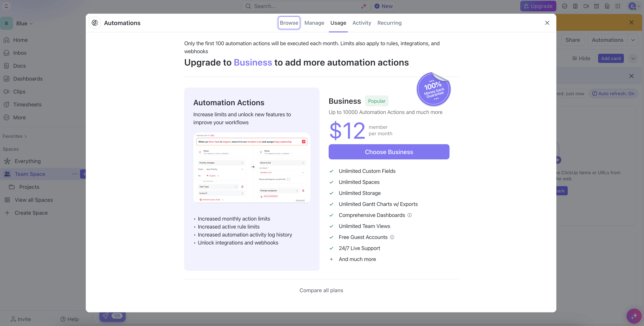Viewport: 644px width, 326px height.
Task: Open the Compare all plans link
Action: click(x=321, y=290)
